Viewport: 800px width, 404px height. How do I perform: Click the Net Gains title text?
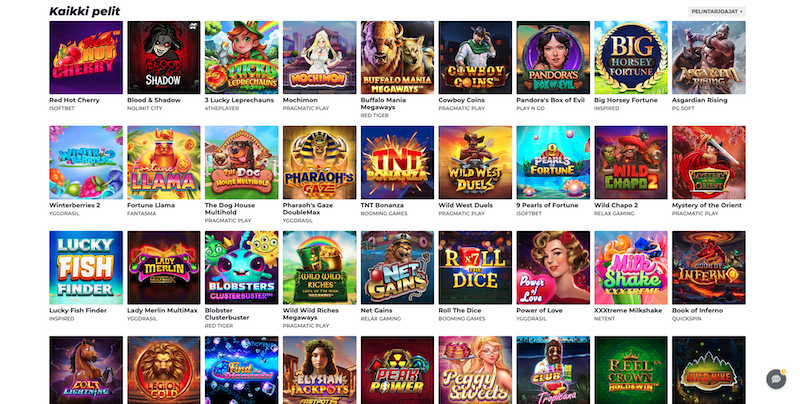(x=377, y=310)
